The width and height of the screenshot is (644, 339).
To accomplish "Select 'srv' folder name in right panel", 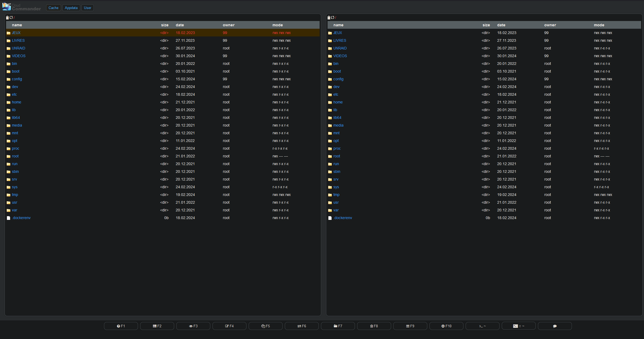I will pyautogui.click(x=336, y=179).
